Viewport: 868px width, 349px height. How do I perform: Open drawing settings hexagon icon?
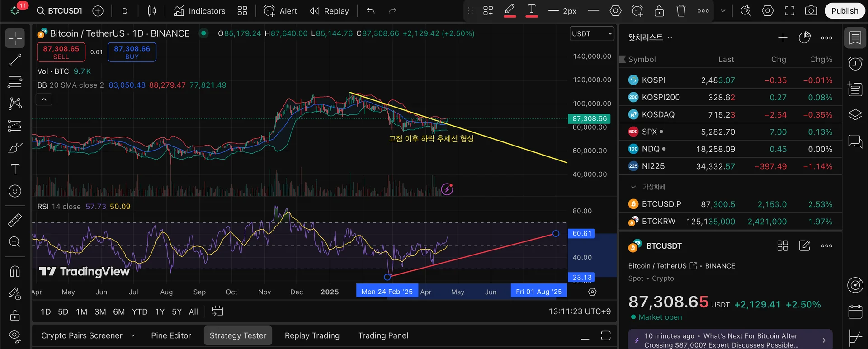tap(615, 11)
